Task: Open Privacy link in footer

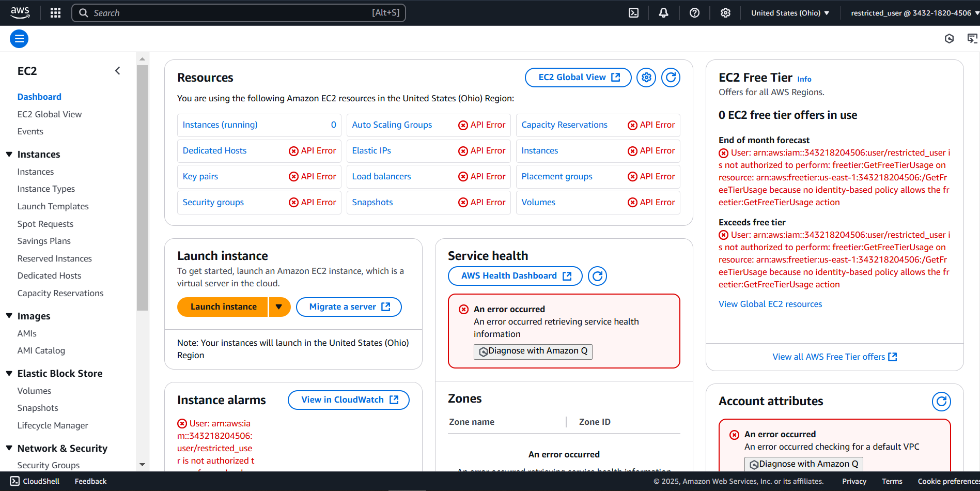Action: click(x=854, y=481)
